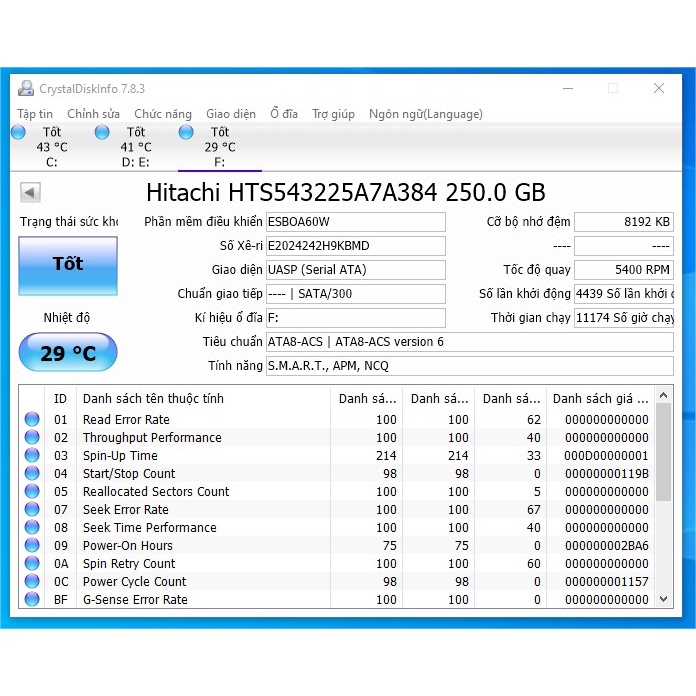Select the D: E: drive tab at 41 °C
The image size is (696, 696).
(136, 147)
